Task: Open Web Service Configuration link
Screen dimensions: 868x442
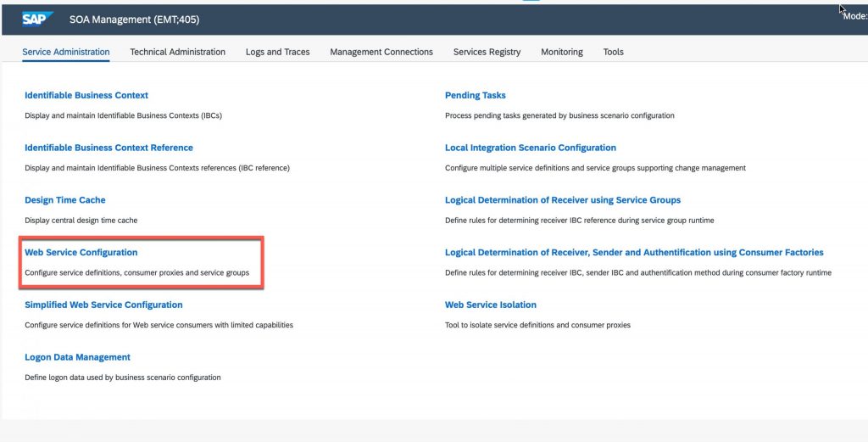Action: (x=81, y=253)
